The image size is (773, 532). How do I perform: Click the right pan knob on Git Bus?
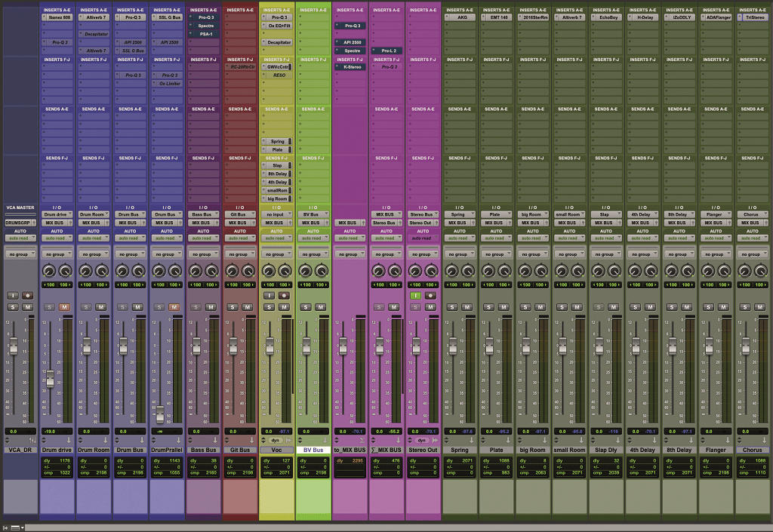(x=248, y=271)
